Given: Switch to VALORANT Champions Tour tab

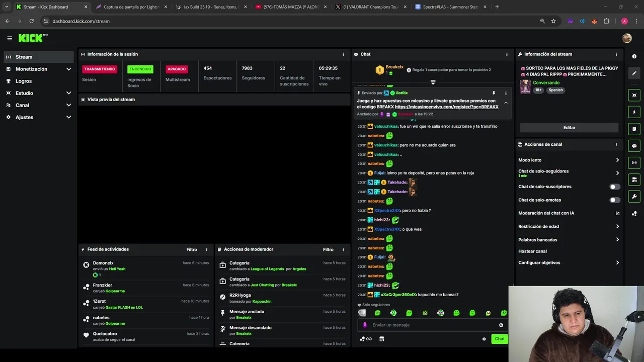Looking at the screenshot, I should (370, 7).
